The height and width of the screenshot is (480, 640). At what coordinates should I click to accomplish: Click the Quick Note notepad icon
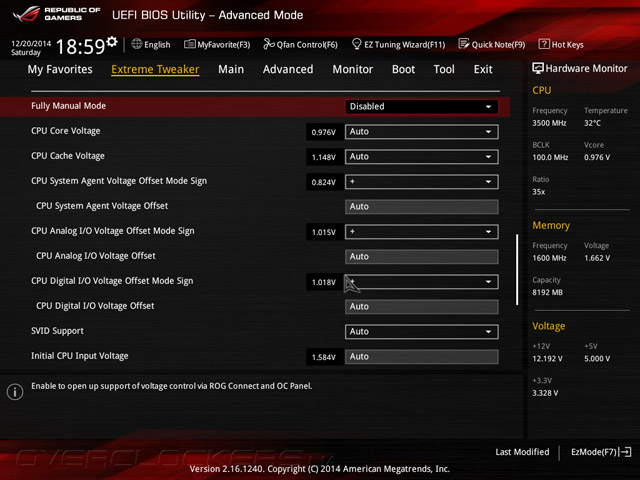(464, 44)
